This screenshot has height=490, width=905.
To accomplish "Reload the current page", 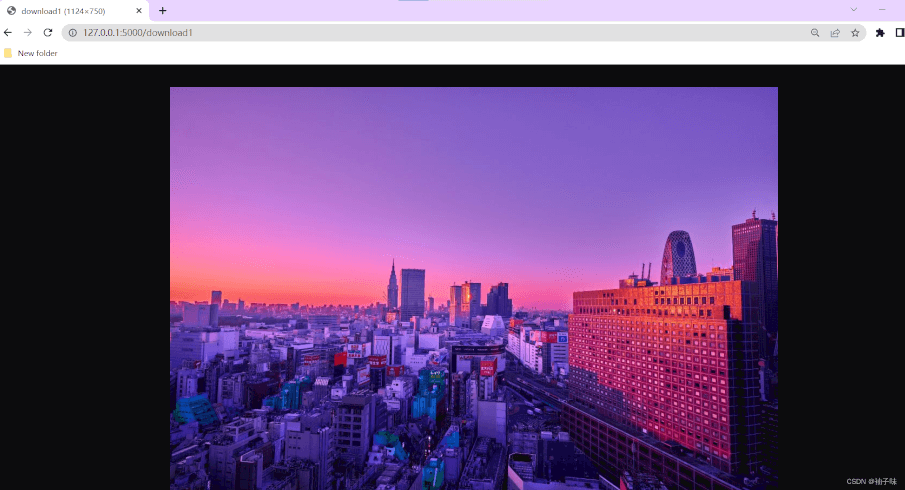I will coord(48,33).
